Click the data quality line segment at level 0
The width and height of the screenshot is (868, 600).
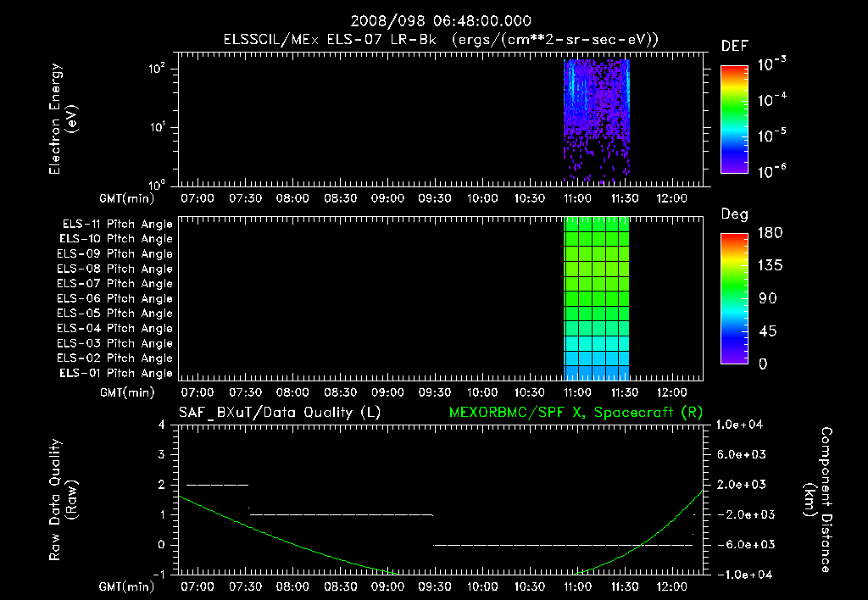tap(563, 545)
